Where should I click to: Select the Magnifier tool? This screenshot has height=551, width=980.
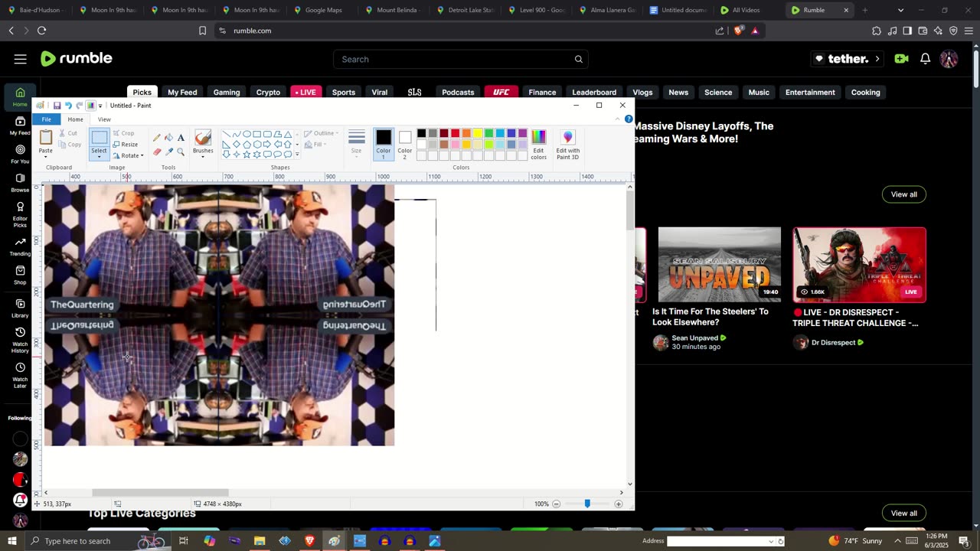(x=181, y=152)
